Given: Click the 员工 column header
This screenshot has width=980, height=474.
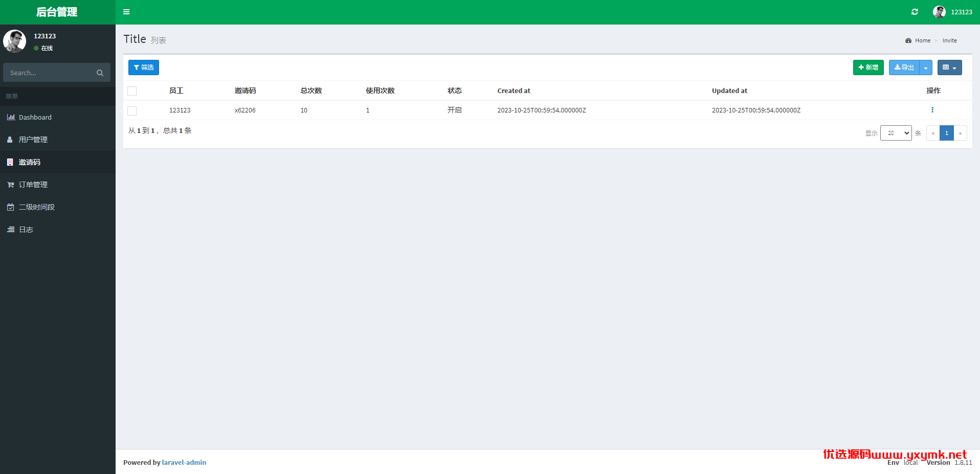Looking at the screenshot, I should coord(176,91).
